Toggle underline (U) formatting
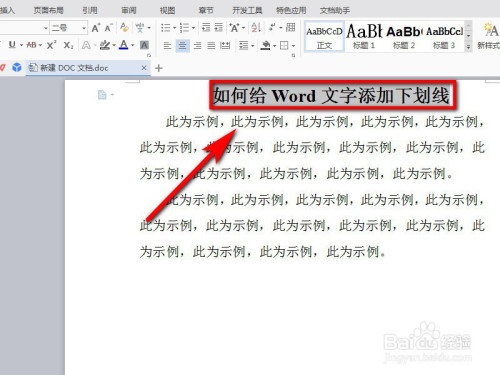This screenshot has width=500, height=375. coord(12,45)
